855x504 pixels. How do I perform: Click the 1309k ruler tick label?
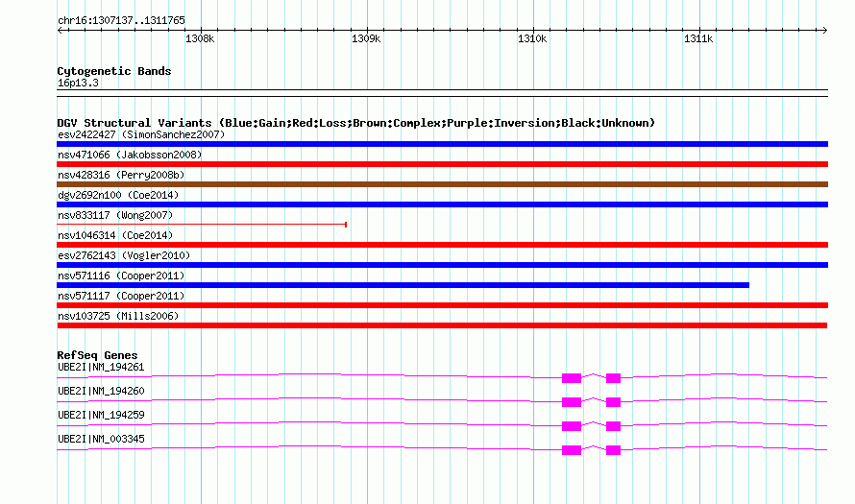[x=366, y=39]
